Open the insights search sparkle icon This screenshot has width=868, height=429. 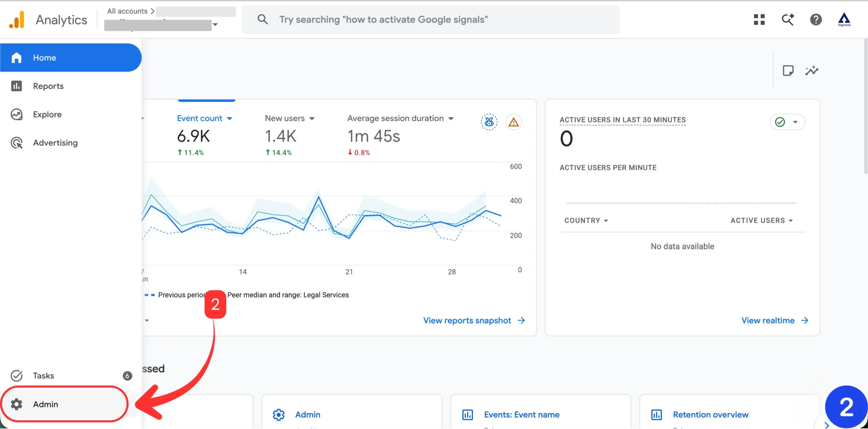coord(788,20)
